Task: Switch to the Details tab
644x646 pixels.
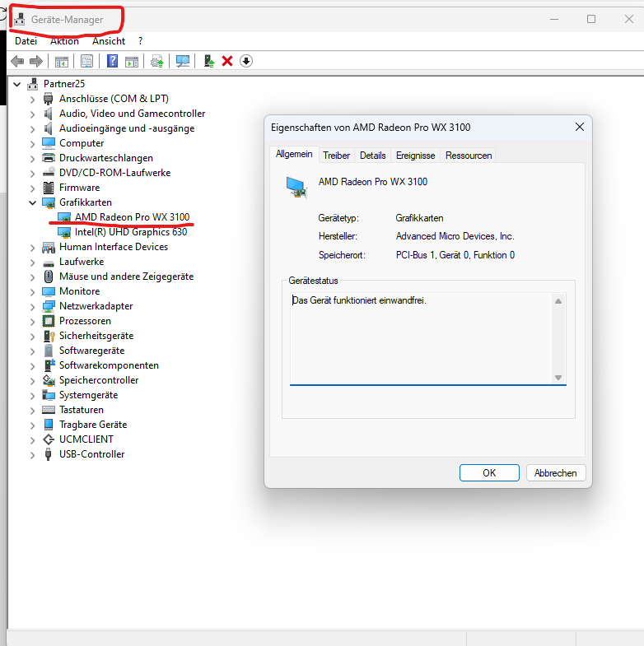Action: click(x=373, y=156)
